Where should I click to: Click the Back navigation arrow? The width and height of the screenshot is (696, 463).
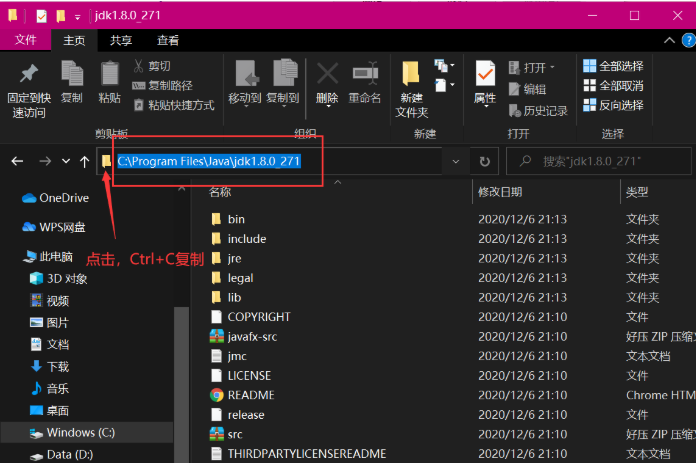coord(17,161)
